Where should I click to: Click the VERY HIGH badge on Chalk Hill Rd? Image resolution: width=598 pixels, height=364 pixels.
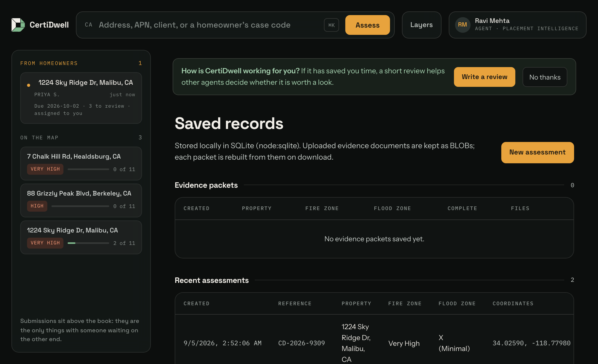point(45,169)
